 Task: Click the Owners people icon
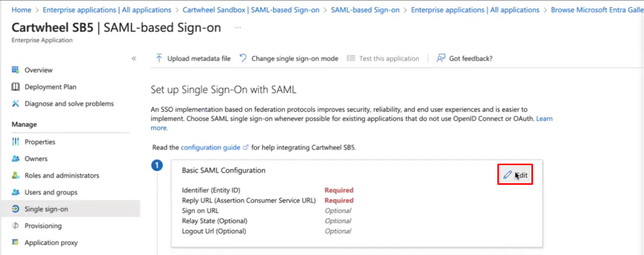(15, 158)
